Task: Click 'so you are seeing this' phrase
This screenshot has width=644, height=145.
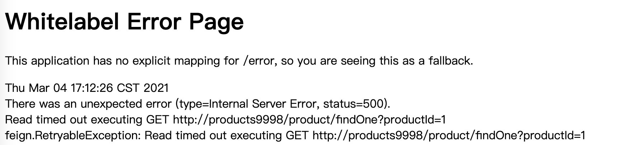Action: click(339, 61)
